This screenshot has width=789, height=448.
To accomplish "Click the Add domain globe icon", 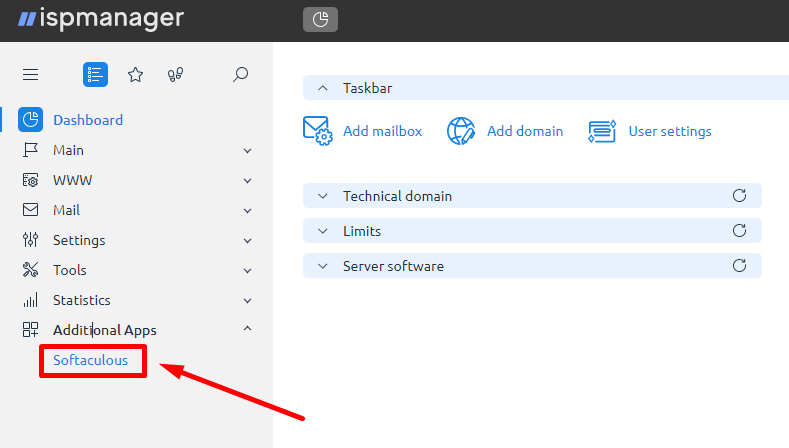I will pyautogui.click(x=461, y=131).
